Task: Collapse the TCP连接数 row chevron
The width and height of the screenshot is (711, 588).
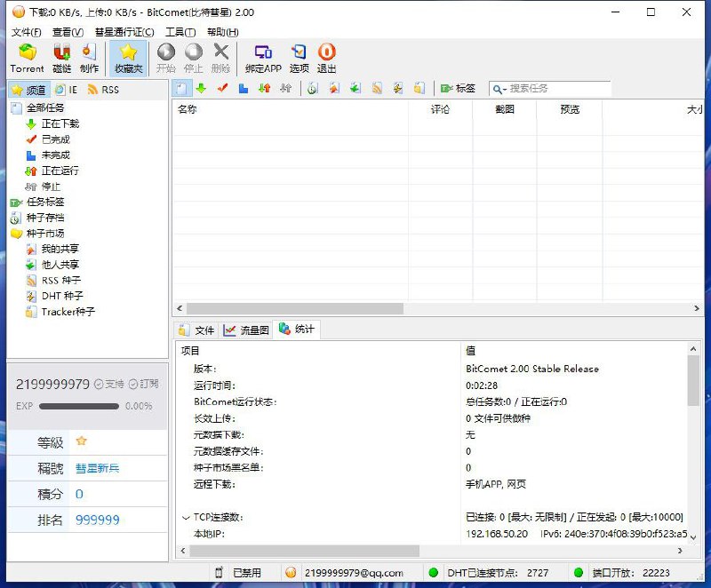Action: [185, 517]
